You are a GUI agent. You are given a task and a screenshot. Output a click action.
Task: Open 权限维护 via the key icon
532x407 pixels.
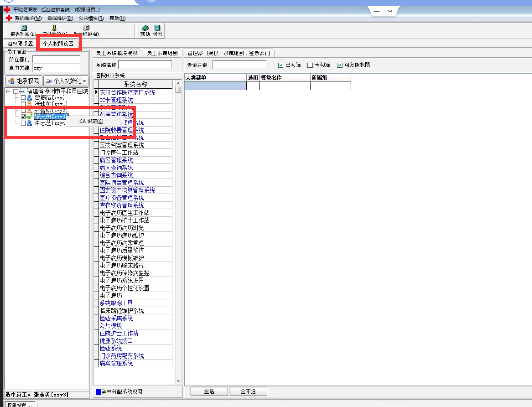[x=55, y=28]
